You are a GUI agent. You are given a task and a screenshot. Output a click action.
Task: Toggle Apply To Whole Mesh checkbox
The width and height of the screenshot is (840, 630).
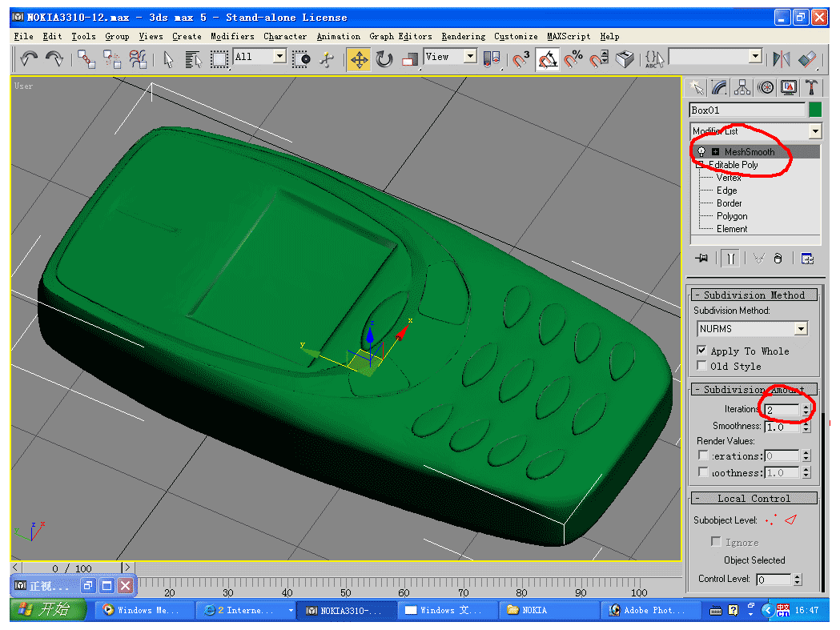(x=701, y=351)
